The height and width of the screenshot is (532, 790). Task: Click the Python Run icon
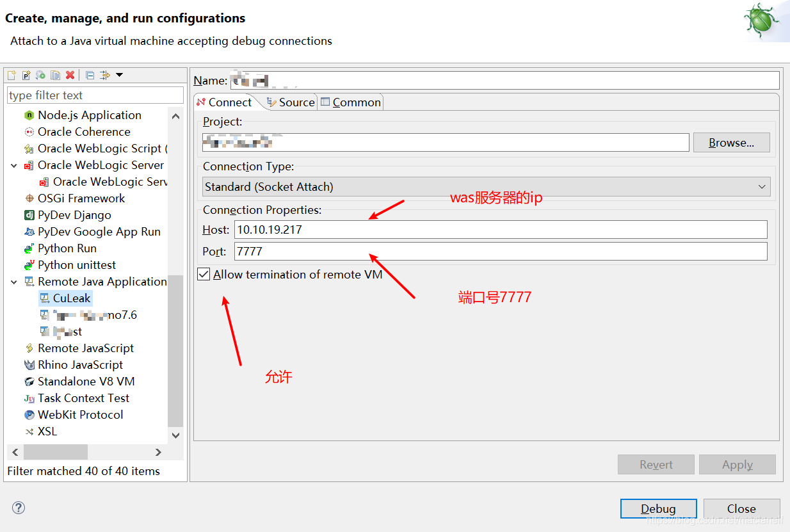(x=29, y=248)
